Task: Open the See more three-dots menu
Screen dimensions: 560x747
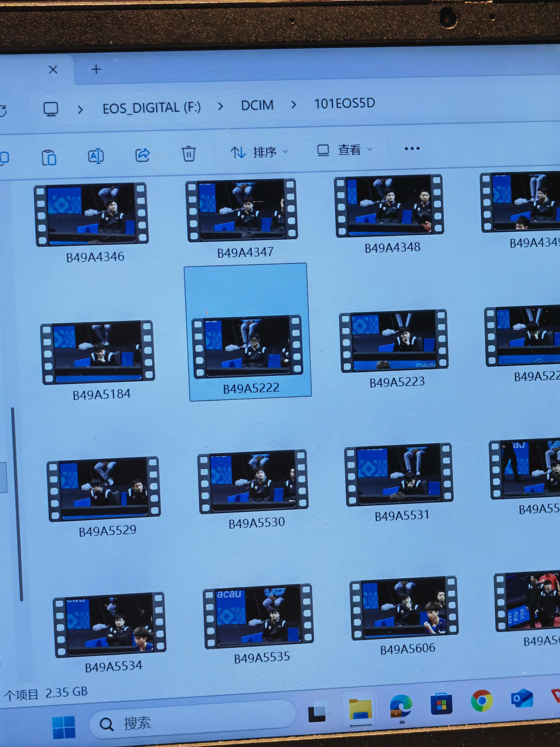Action: pos(412,149)
